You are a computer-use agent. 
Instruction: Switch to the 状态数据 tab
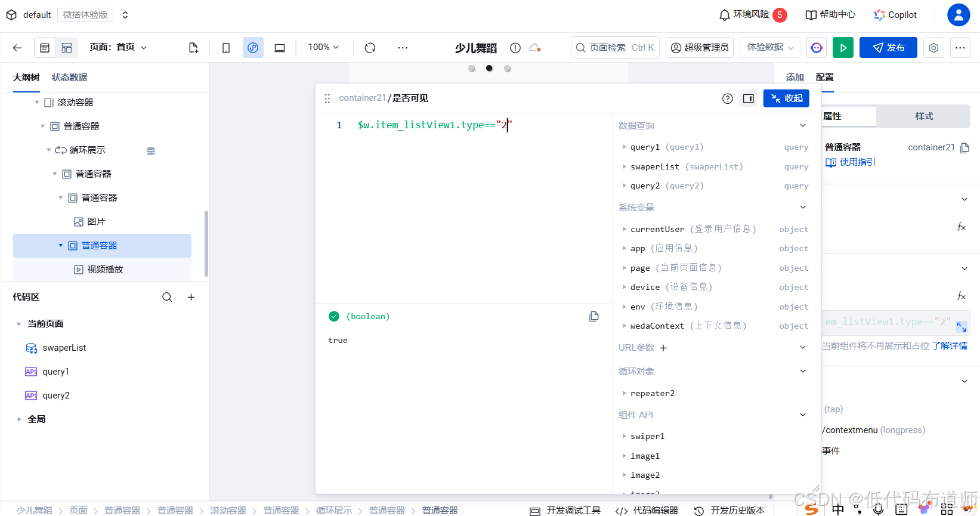click(69, 78)
